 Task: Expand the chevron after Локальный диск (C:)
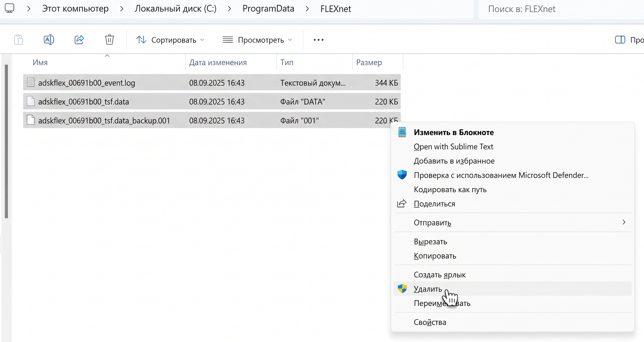click(229, 9)
